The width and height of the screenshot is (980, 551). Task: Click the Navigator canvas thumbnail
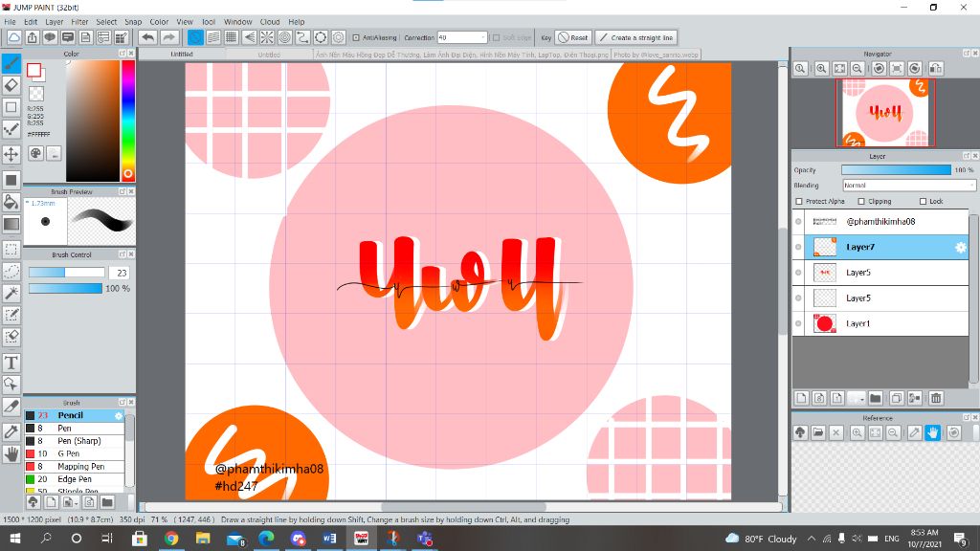point(885,113)
